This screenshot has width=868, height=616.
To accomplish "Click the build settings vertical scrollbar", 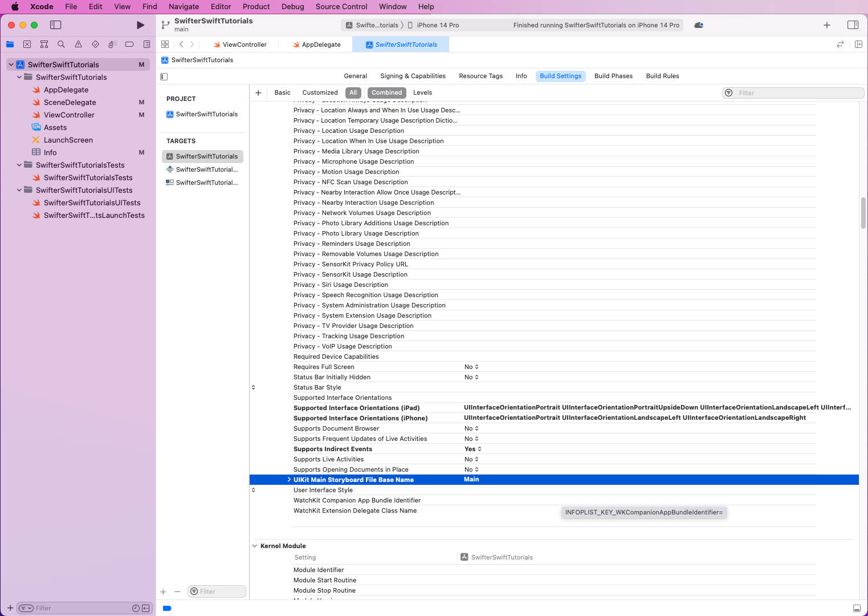I will pos(863,213).
